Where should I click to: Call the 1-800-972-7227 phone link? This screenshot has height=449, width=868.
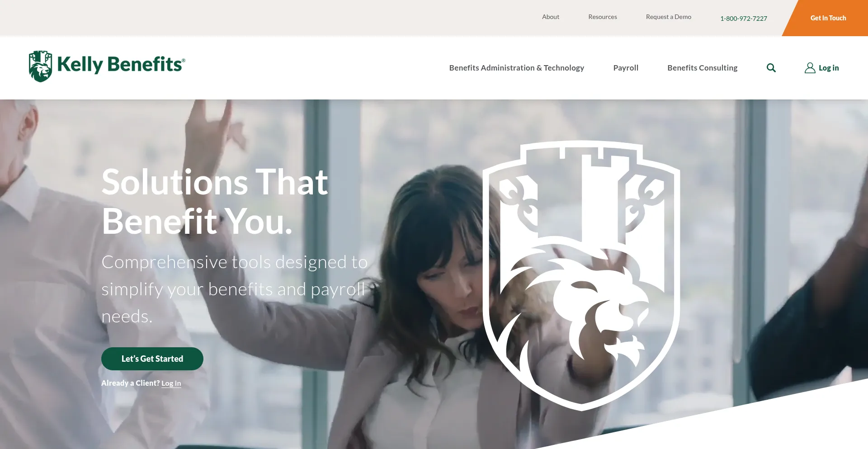pos(743,19)
